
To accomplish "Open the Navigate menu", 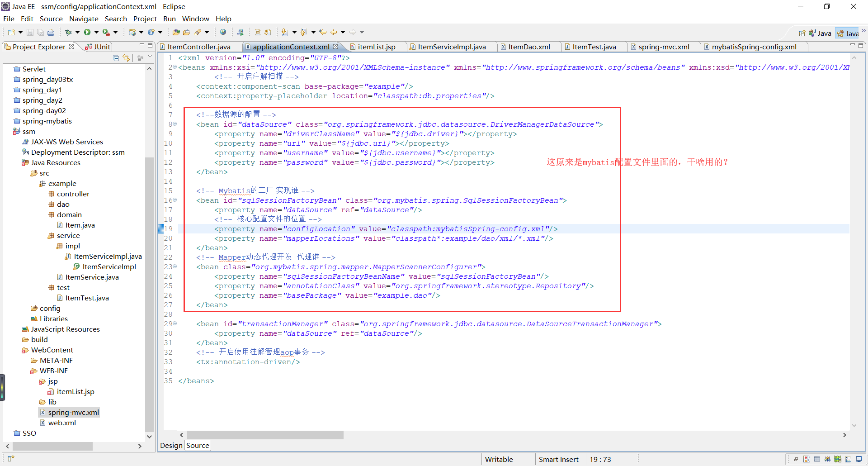I will coord(84,19).
